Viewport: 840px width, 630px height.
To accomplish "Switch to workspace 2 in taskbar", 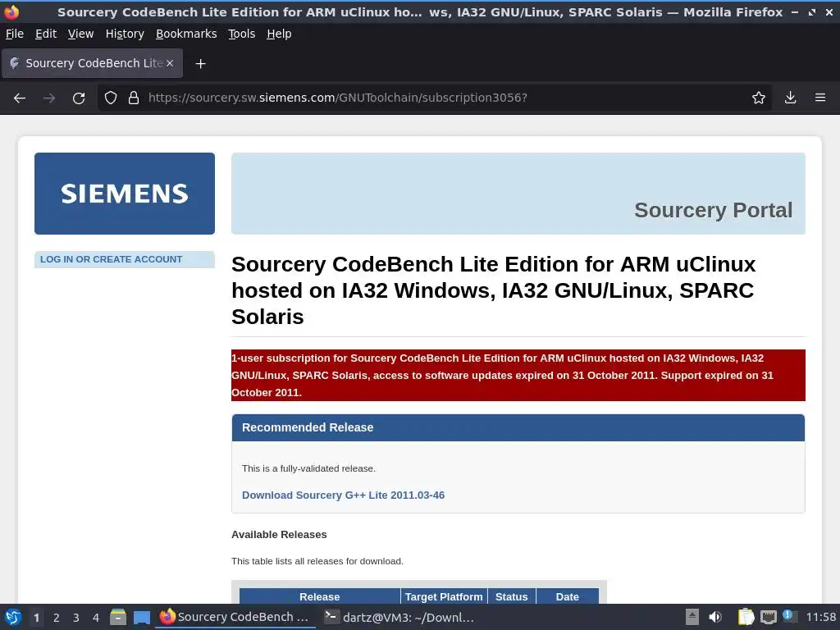I will coord(57,618).
